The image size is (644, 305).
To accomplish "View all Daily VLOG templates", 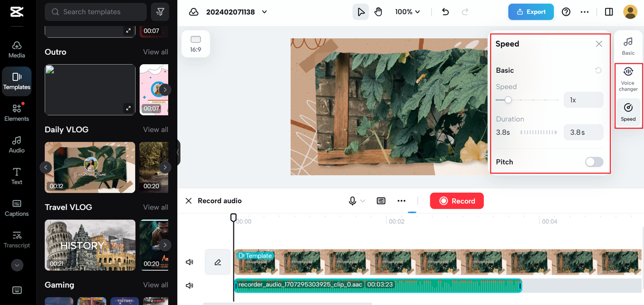I will (x=156, y=129).
